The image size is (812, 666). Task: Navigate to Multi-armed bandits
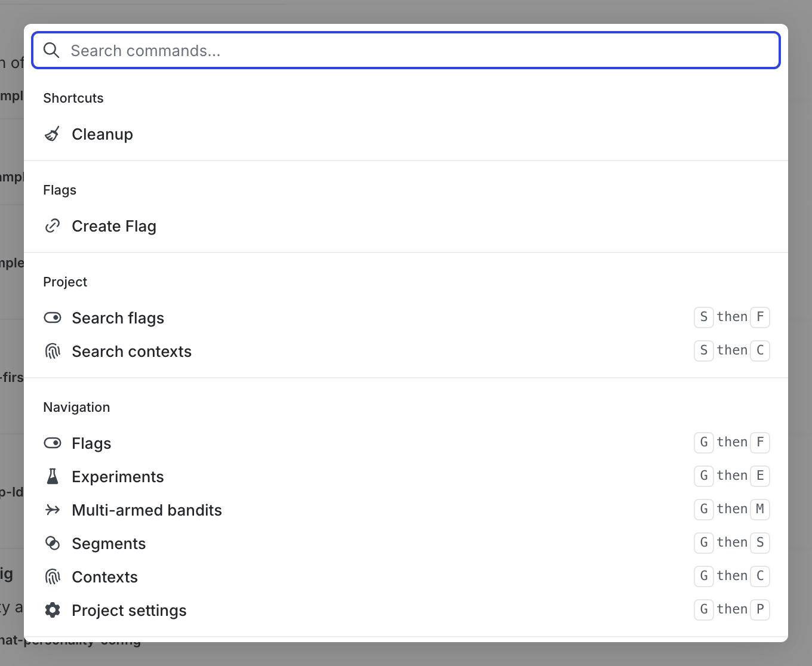pyautogui.click(x=147, y=510)
